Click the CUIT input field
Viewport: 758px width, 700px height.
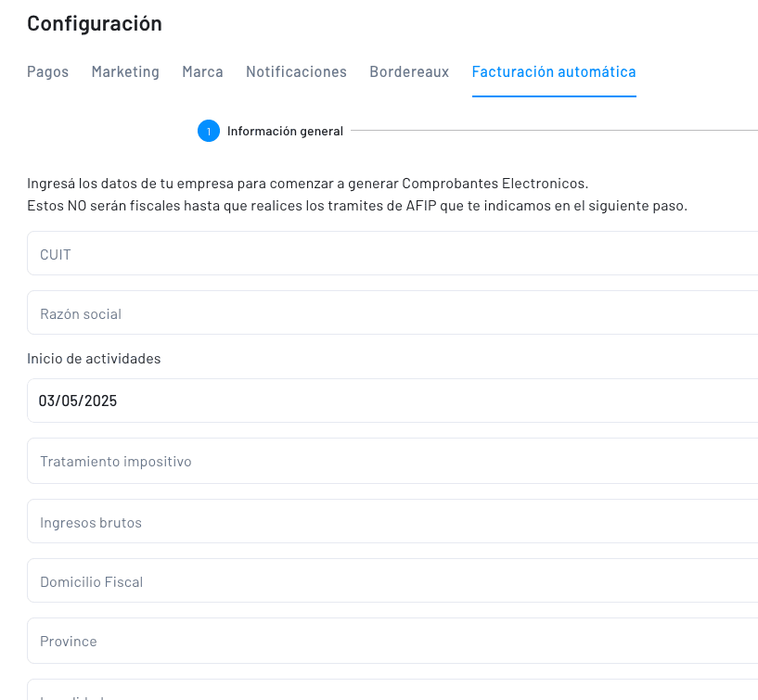pyautogui.click(x=390, y=253)
